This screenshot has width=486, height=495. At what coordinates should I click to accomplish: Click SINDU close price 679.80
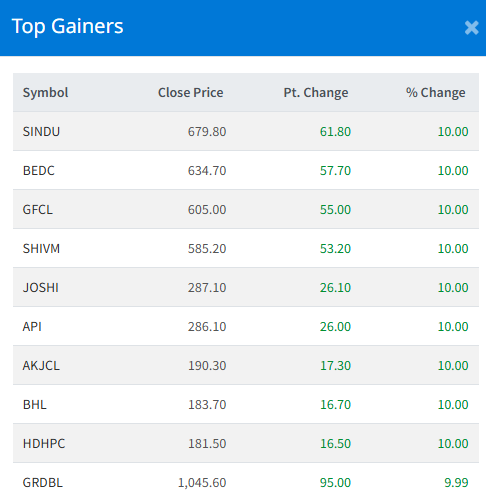pos(207,131)
